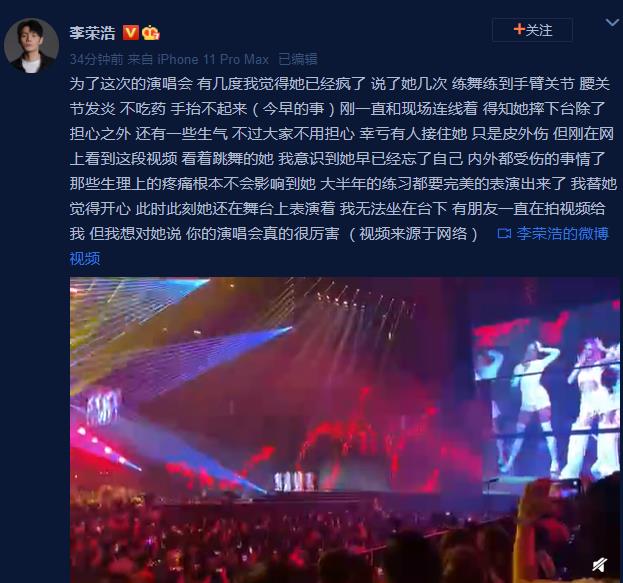This screenshot has width=623, height=583.
Task: Play the concert video thumbnail
Action: tap(344, 430)
